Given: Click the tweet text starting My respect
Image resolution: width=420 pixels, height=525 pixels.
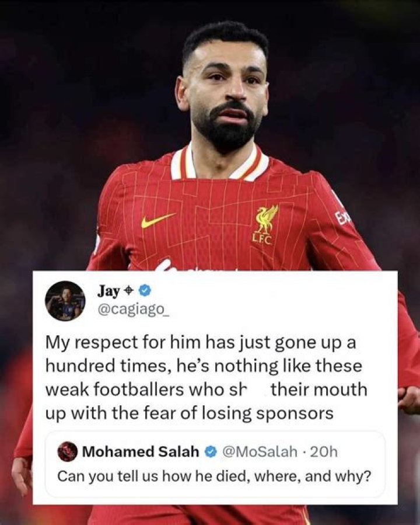Looking at the screenshot, I should (x=206, y=378).
